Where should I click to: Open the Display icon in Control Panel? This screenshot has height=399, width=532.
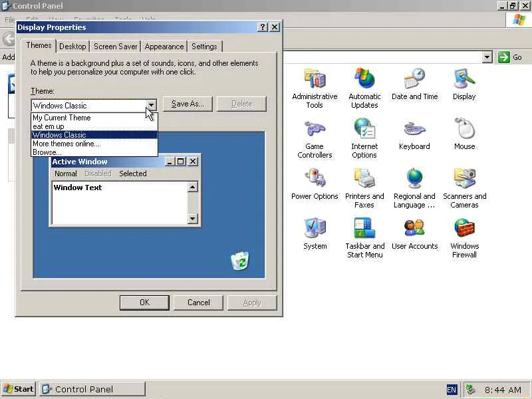tap(464, 85)
